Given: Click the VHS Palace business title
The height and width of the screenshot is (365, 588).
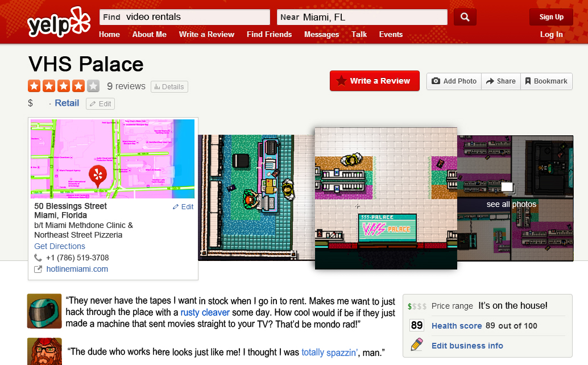Looking at the screenshot, I should pyautogui.click(x=86, y=64).
